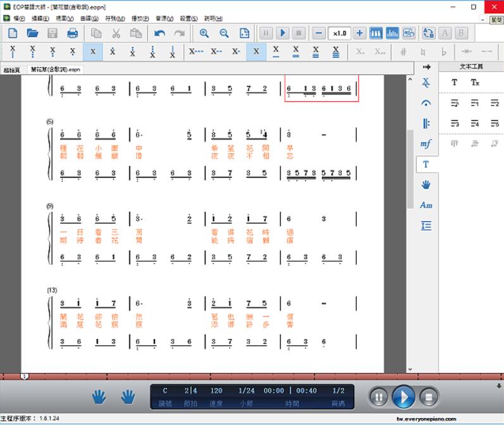Select the X--- whole note duration
This screenshot has width=504, height=425.
click(x=196, y=52)
